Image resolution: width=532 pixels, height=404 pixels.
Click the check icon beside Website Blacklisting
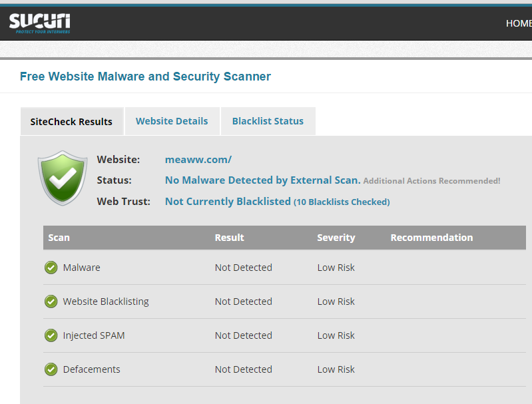51,302
